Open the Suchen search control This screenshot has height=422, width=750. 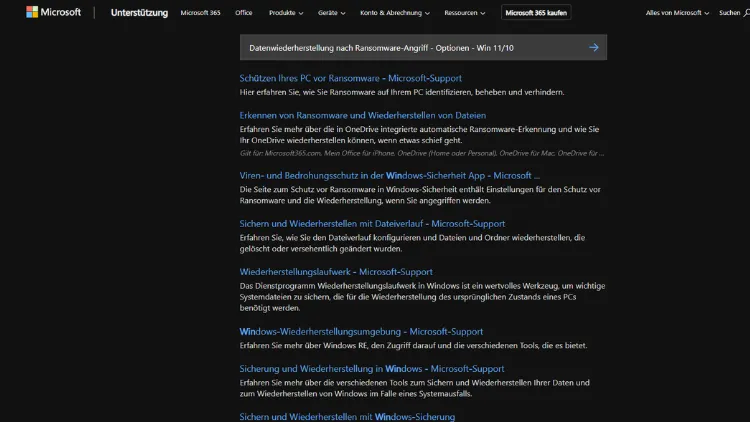point(734,13)
